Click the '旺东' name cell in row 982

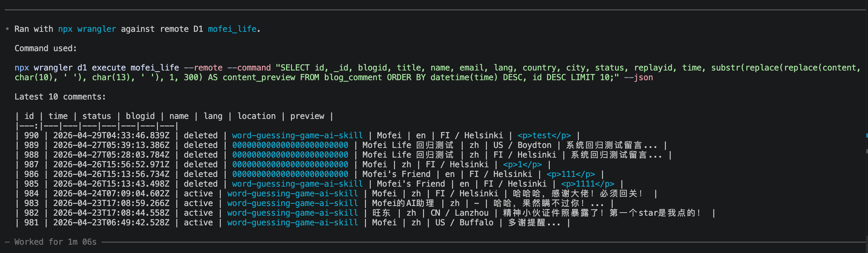pos(381,213)
